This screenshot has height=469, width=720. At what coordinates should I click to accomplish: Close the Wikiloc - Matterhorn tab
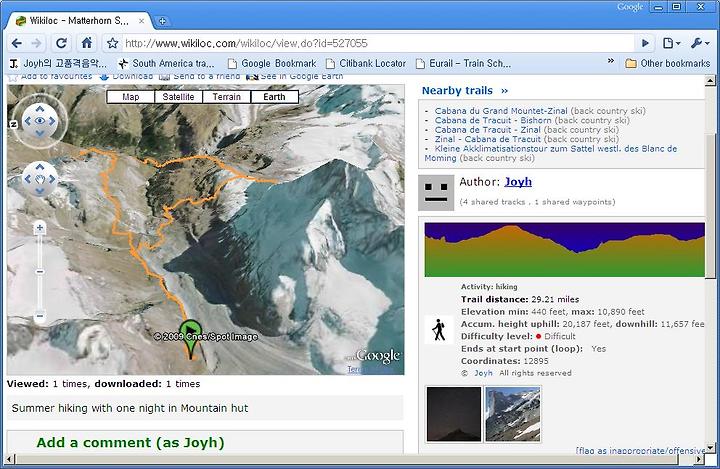141,21
